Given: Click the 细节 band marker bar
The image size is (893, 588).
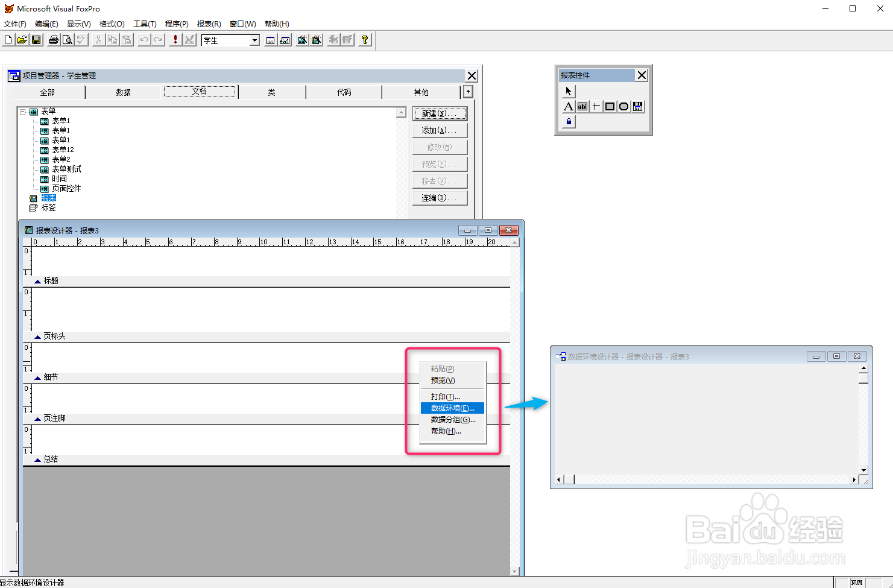Looking at the screenshot, I should coord(267,378).
